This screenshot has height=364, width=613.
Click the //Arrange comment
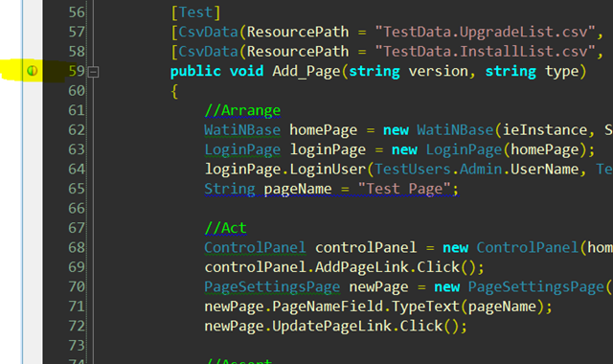pyautogui.click(x=242, y=111)
